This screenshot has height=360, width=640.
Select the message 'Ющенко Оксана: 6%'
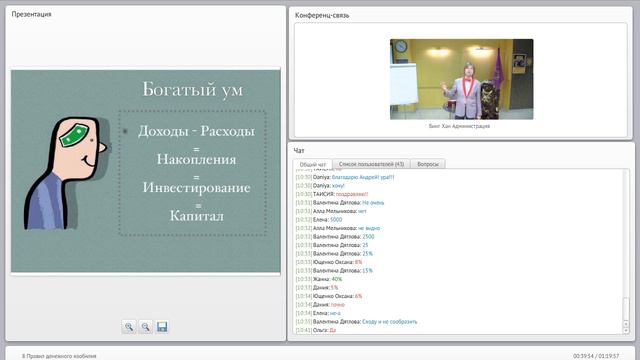329,296
